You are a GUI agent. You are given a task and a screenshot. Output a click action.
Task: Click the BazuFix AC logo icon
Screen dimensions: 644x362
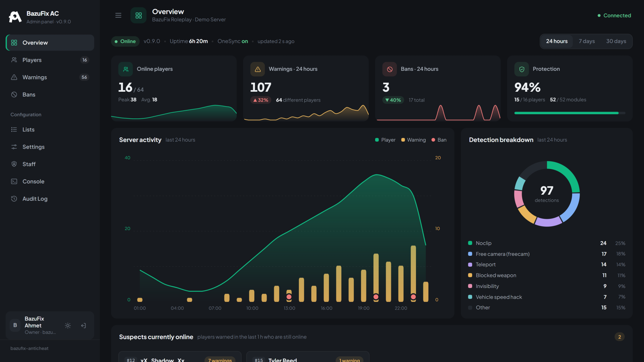coord(15,17)
